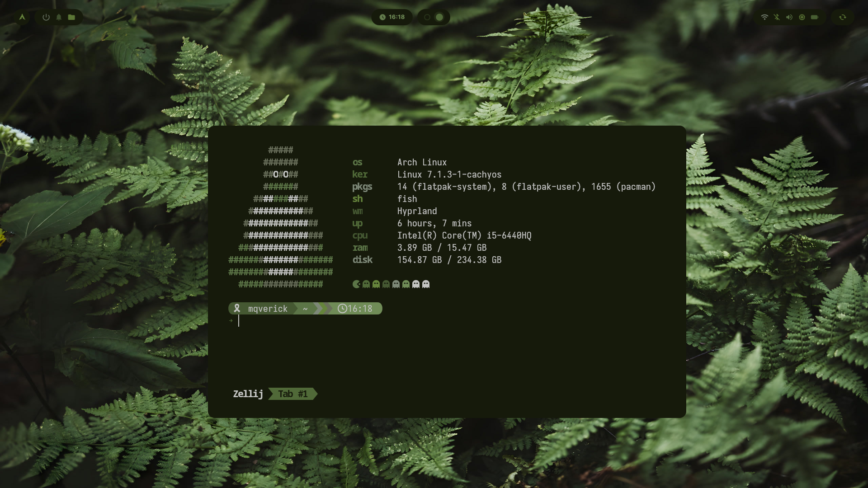Click the Wi-Fi status icon
The height and width of the screenshot is (488, 868).
click(764, 17)
